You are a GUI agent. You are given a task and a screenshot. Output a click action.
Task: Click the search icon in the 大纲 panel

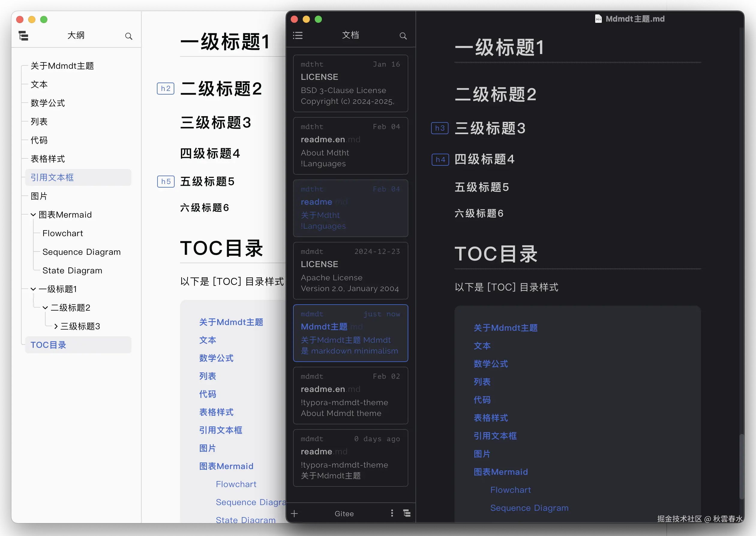[x=129, y=36]
